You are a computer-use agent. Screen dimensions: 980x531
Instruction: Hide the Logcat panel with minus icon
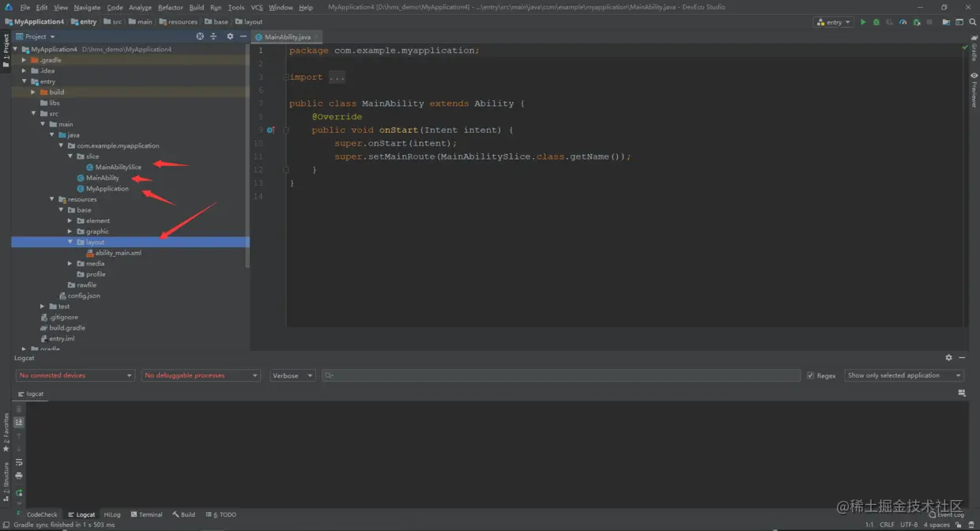tap(961, 358)
